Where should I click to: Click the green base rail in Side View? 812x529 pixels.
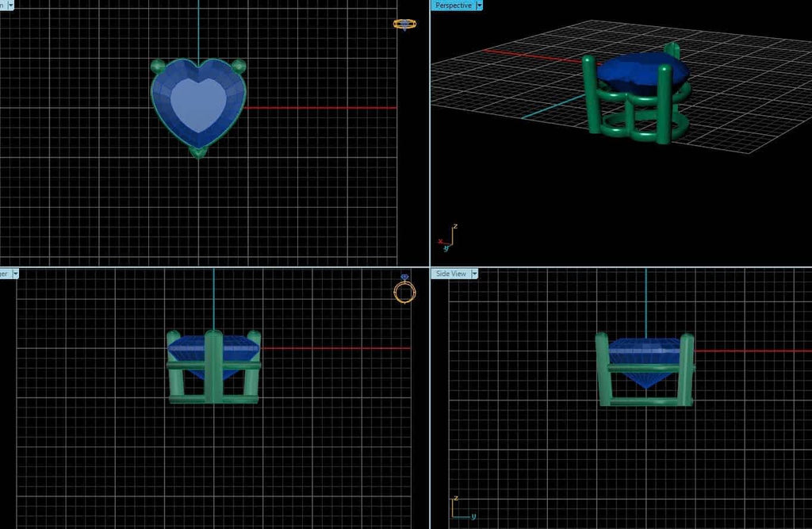645,402
